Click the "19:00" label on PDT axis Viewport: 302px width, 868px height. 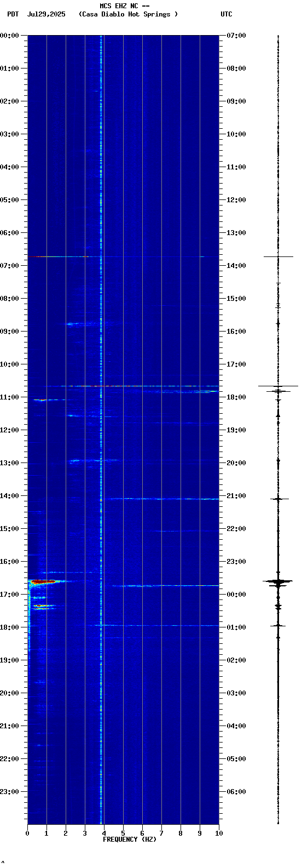tap(10, 660)
